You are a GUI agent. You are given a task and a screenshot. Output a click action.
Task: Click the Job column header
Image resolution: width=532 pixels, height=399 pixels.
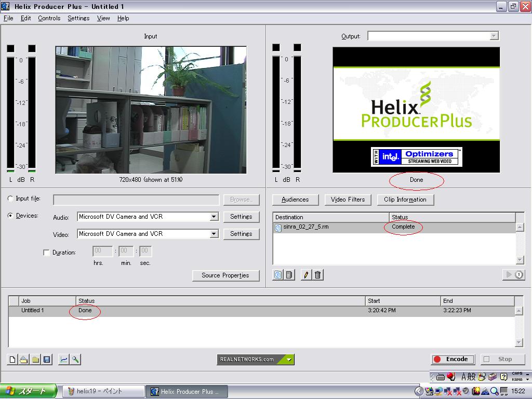[x=47, y=301]
